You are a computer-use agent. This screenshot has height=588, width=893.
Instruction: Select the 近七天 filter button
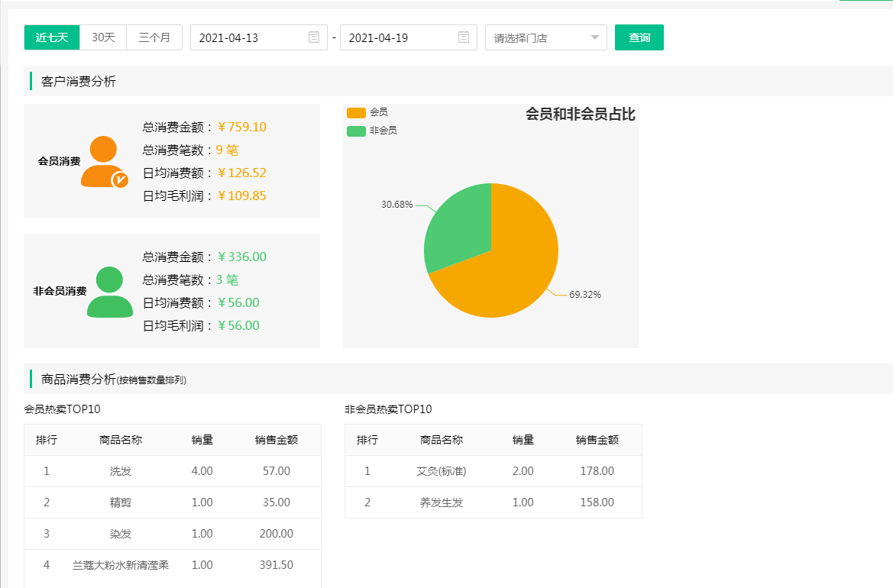[x=51, y=37]
